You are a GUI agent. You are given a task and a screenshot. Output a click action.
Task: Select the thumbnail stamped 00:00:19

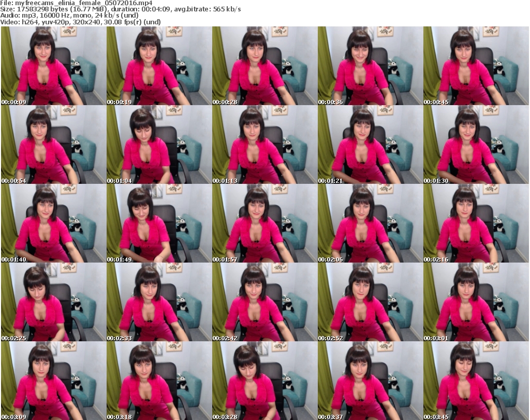point(159,66)
